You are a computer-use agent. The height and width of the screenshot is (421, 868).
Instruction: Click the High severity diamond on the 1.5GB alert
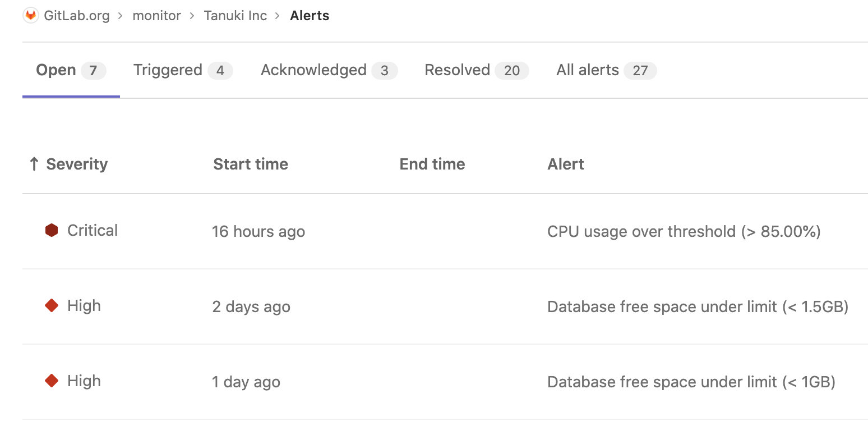coord(51,305)
